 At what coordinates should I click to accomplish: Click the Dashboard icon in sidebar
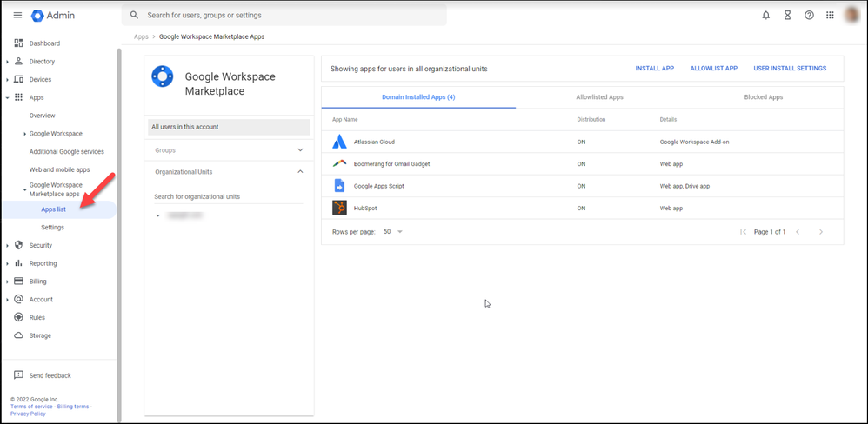point(18,43)
